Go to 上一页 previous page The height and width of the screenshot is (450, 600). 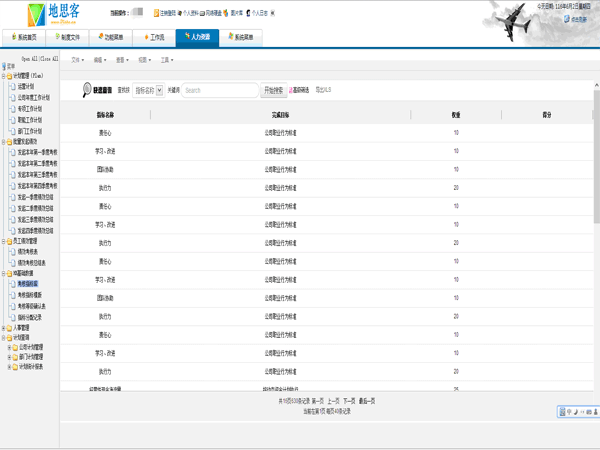[333, 401]
